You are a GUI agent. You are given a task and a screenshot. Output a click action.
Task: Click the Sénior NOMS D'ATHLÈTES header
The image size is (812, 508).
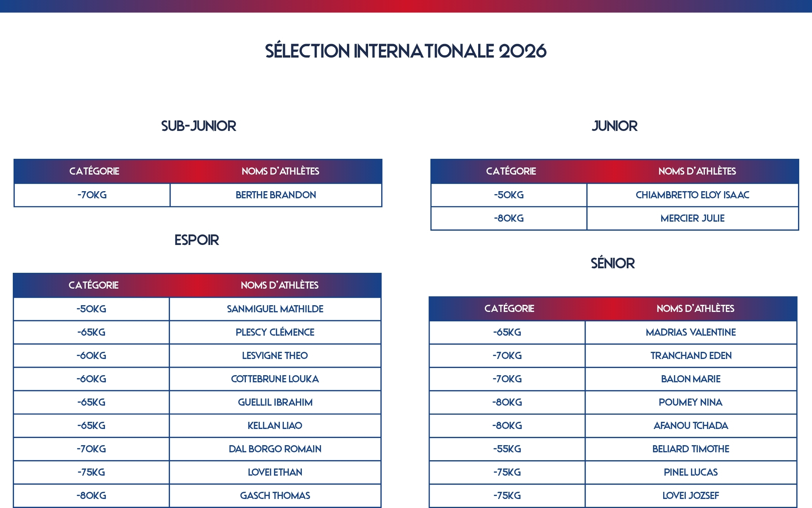(x=695, y=308)
